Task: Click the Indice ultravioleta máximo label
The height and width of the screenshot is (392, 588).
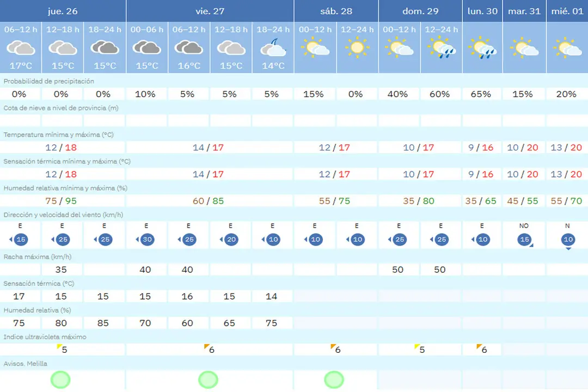Action: (45, 337)
